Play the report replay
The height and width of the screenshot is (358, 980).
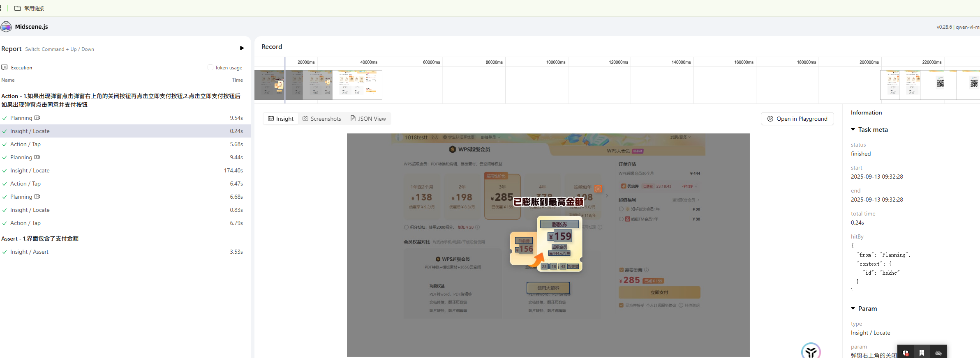(x=242, y=48)
